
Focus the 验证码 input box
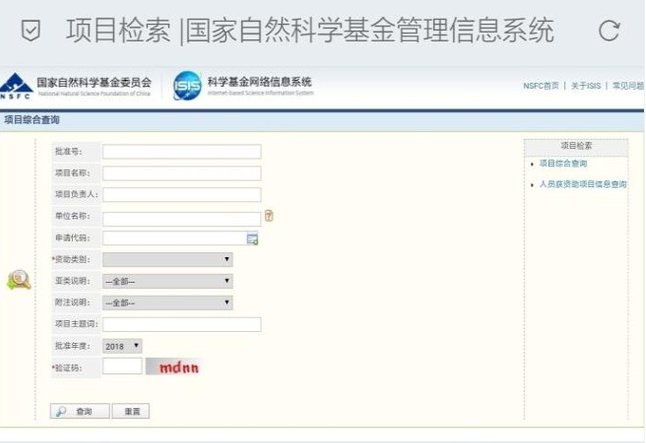(122, 366)
